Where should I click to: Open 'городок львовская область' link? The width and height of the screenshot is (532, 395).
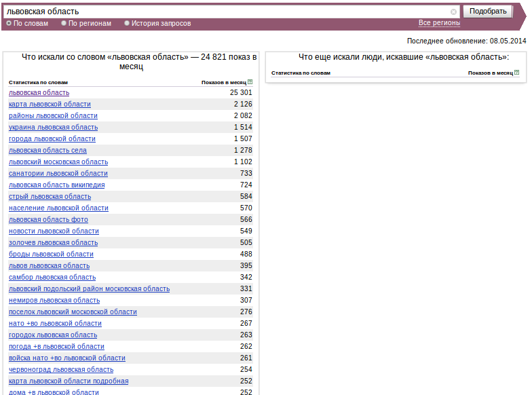(x=53, y=335)
